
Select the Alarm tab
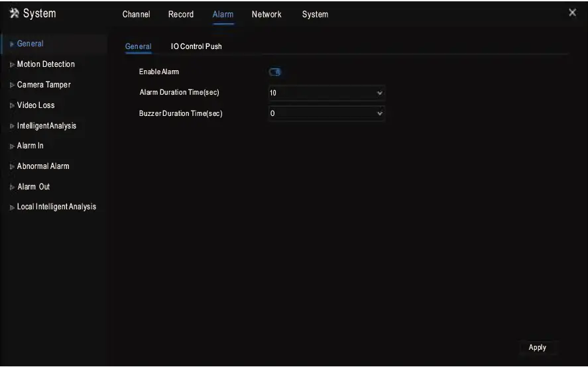[x=223, y=15]
